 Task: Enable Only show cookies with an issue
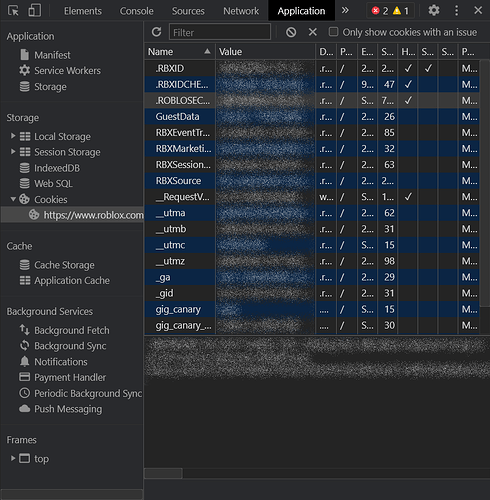click(333, 32)
